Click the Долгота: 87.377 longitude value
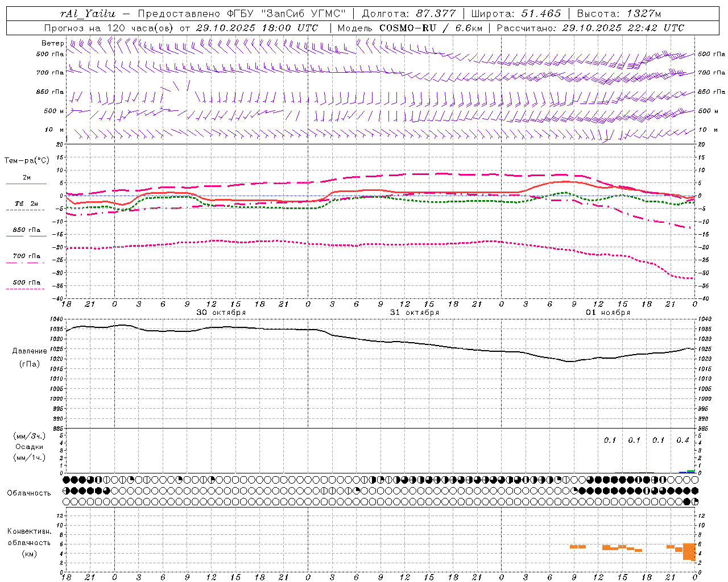Viewport: 728px width, 582px height. coord(408,14)
